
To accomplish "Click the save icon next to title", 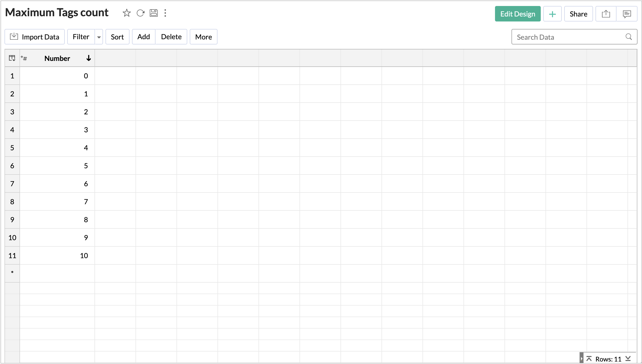I will click(153, 13).
